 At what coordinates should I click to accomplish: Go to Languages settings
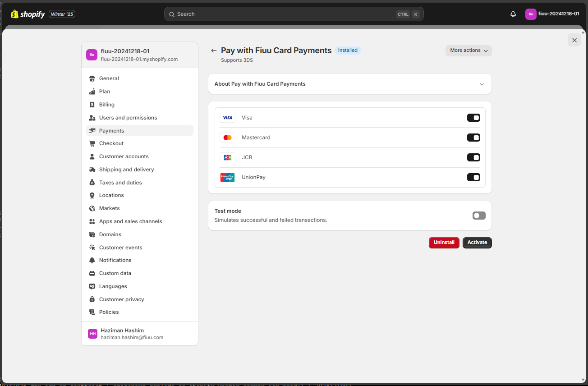(x=140, y=286)
